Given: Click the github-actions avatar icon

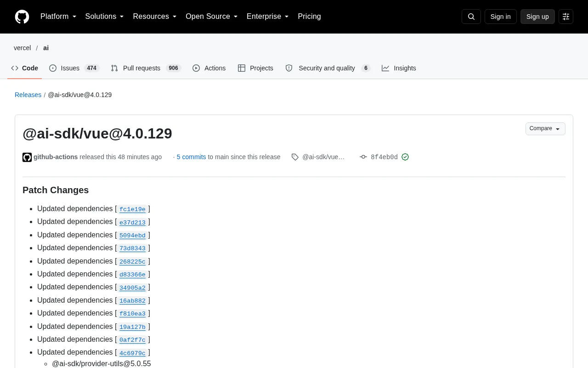Looking at the screenshot, I should coord(27,157).
